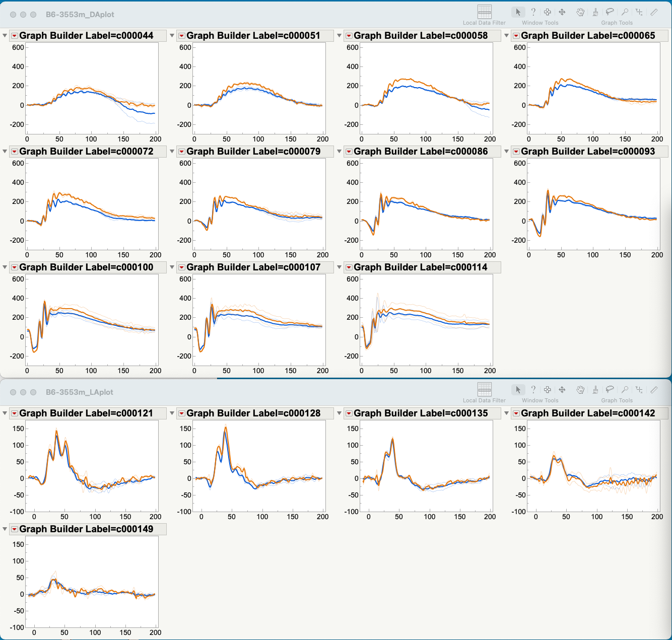
Task: Select the Arrow tool in the LAplot toolbar
Action: point(518,390)
